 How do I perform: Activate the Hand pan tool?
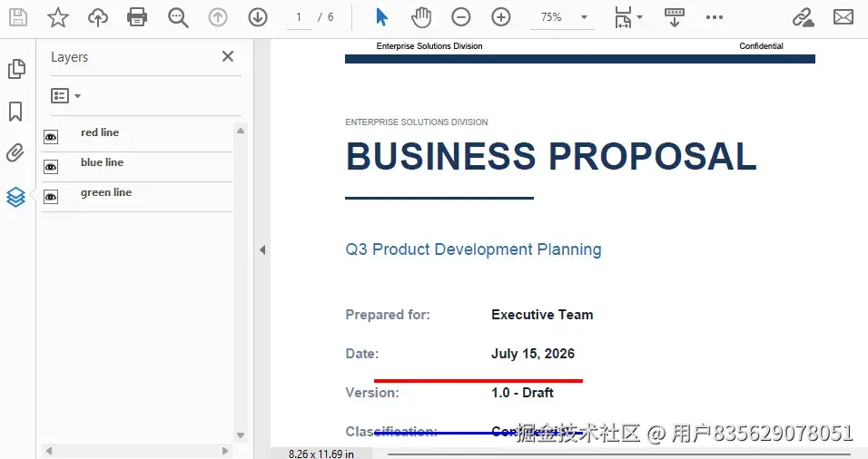pos(421,17)
